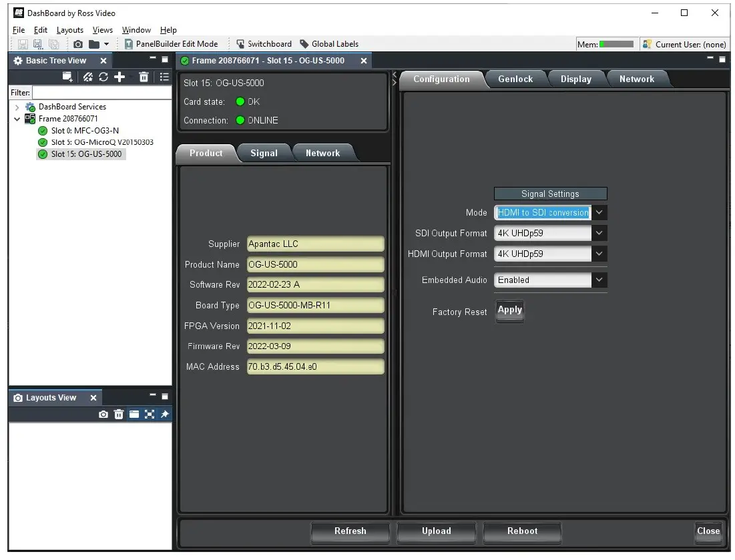Click the Current User icon
Image resolution: width=735 pixels, height=560 pixels.
pyautogui.click(x=648, y=44)
